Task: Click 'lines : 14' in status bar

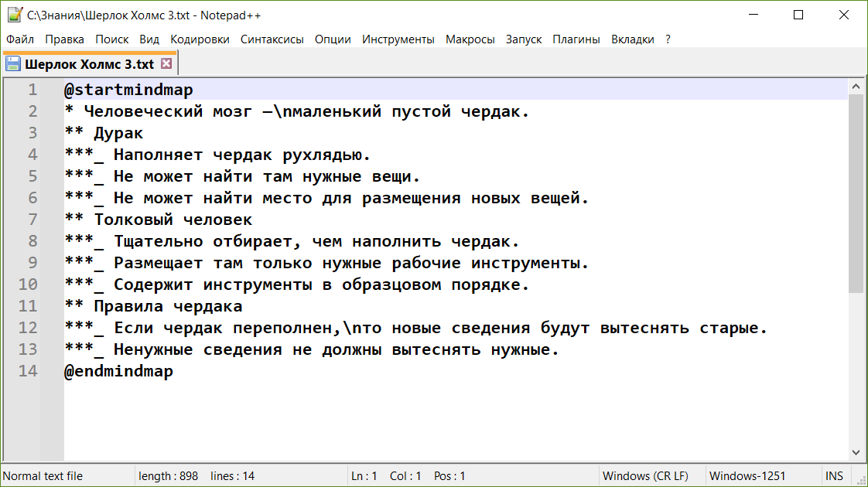Action: pos(233,476)
